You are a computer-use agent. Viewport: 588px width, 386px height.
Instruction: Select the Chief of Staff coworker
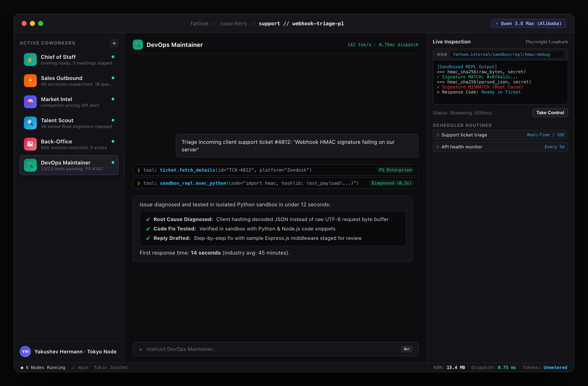tap(69, 60)
